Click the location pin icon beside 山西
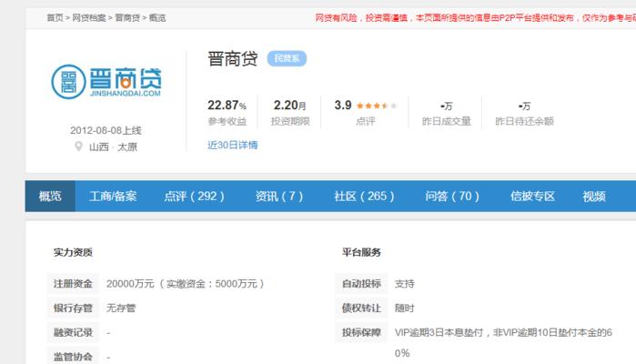The image size is (636, 364). pyautogui.click(x=78, y=147)
